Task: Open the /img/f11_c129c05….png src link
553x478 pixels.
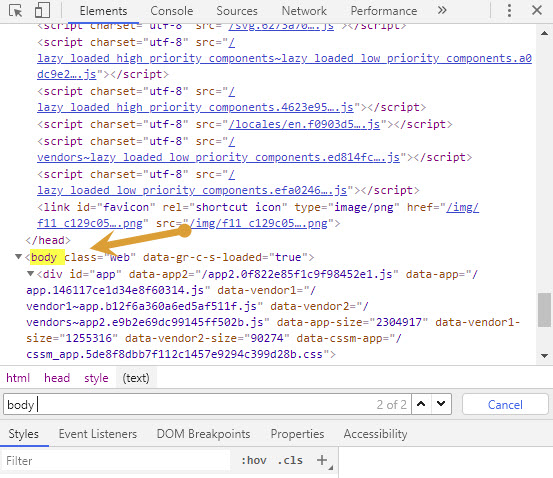Action: (x=258, y=223)
